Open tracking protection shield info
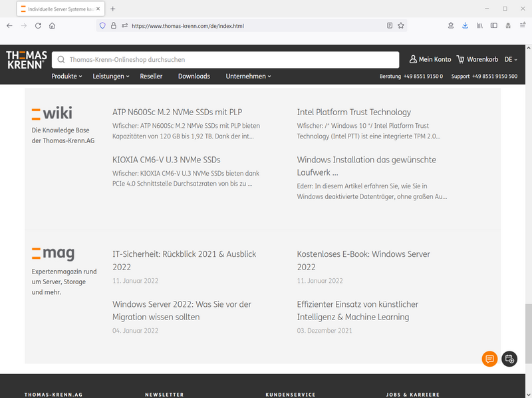 coord(102,25)
